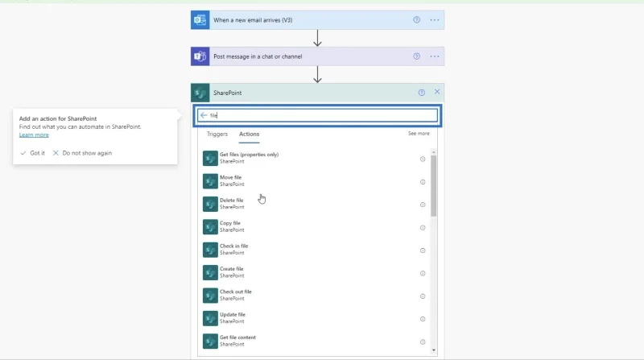
Task: Click SharePoint icon beside Get files (properties only)
Action: tap(210, 158)
